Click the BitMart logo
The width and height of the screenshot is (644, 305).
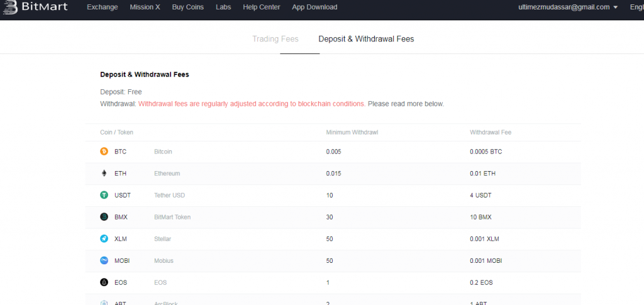(x=35, y=7)
